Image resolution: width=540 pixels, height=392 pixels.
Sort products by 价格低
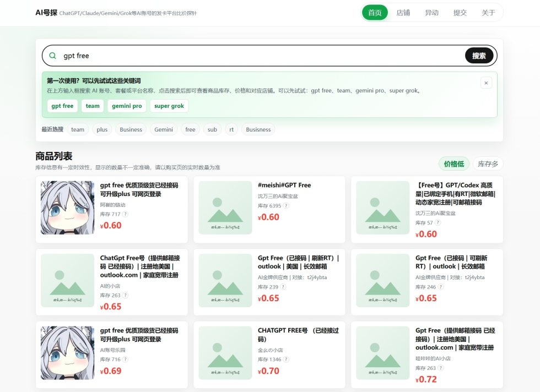coord(454,164)
